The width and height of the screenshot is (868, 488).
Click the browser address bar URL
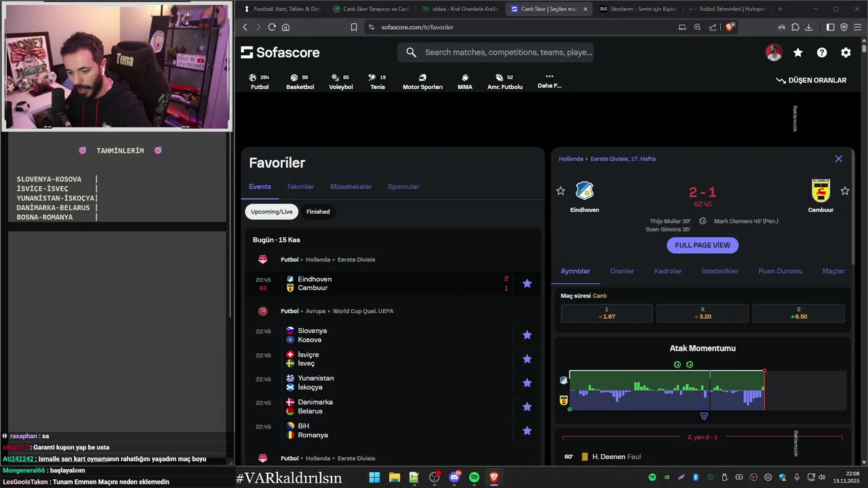tap(417, 27)
